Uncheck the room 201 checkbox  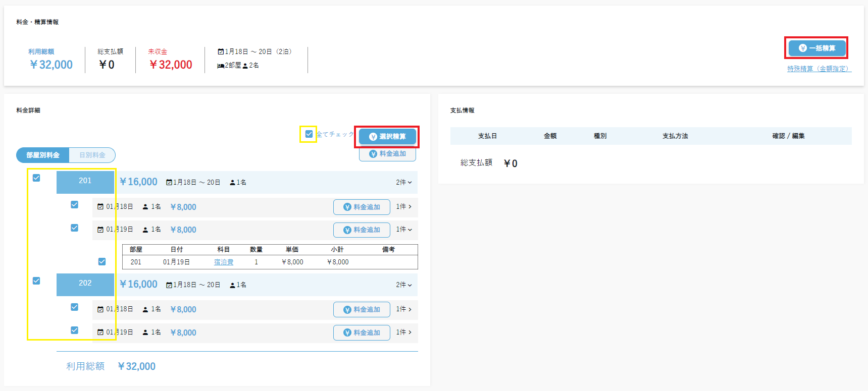pos(36,178)
